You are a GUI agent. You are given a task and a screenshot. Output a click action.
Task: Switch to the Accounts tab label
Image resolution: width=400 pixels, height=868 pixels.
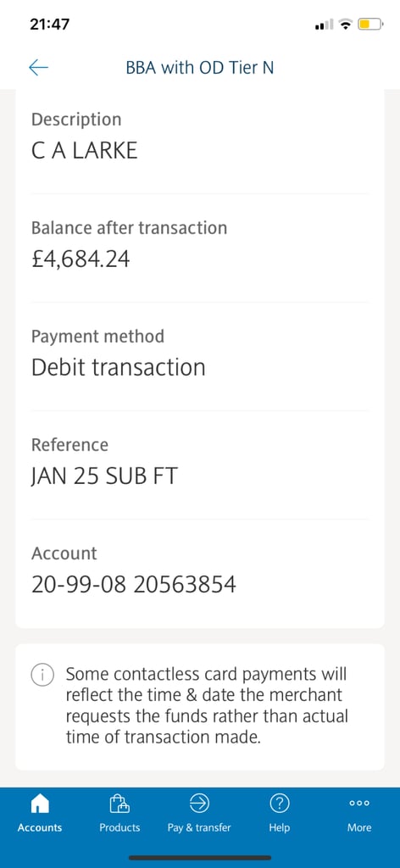click(x=40, y=827)
